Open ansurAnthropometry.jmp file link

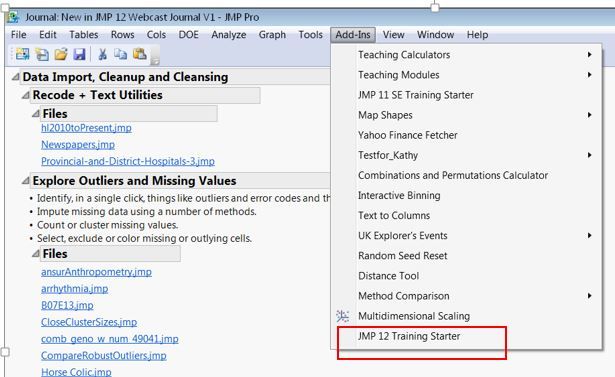pos(96,272)
